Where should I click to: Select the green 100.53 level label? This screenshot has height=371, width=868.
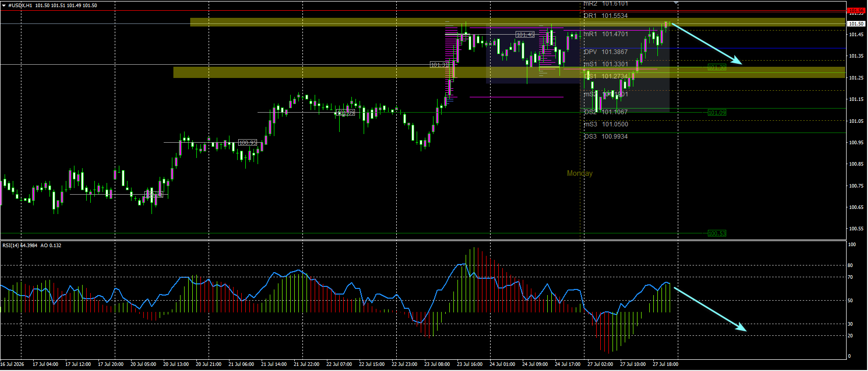(x=717, y=233)
